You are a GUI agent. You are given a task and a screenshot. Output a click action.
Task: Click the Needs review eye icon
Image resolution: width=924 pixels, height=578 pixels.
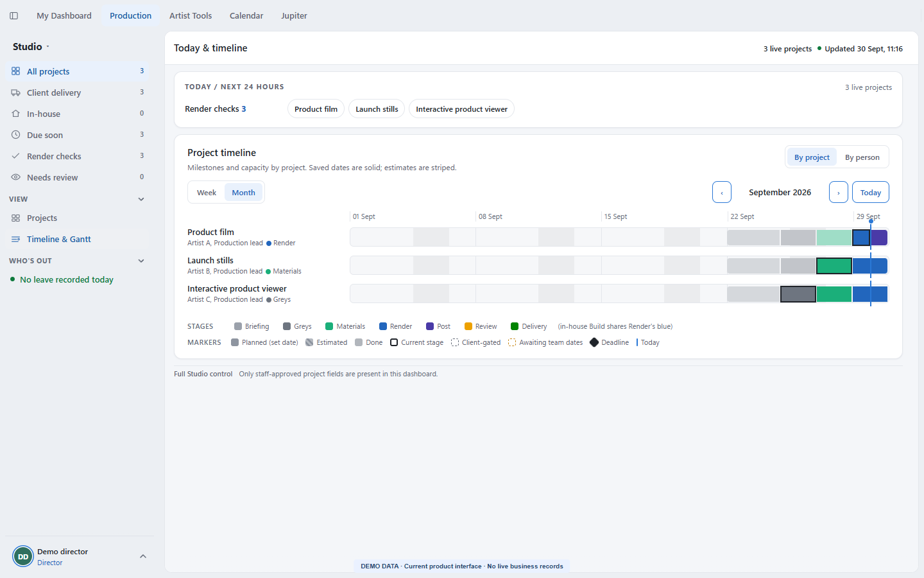(15, 177)
